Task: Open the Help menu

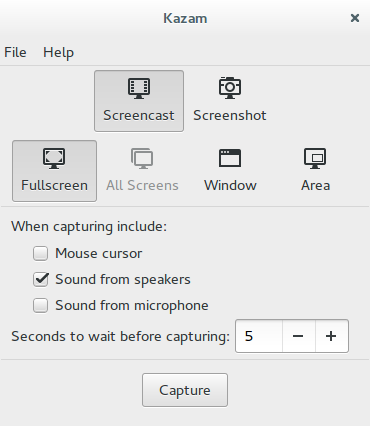Action: click(58, 52)
